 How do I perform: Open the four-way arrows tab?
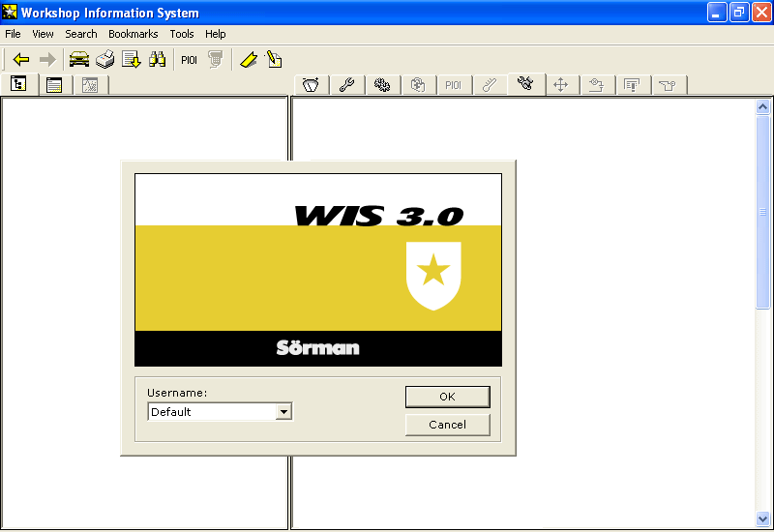click(x=561, y=85)
